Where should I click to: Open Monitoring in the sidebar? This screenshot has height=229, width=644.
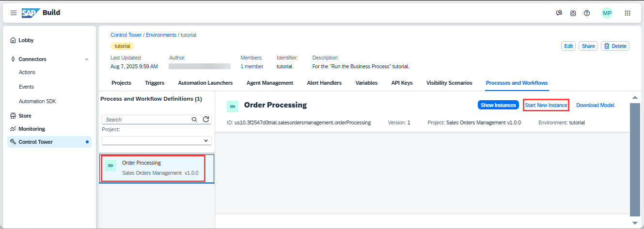[x=49, y=129]
